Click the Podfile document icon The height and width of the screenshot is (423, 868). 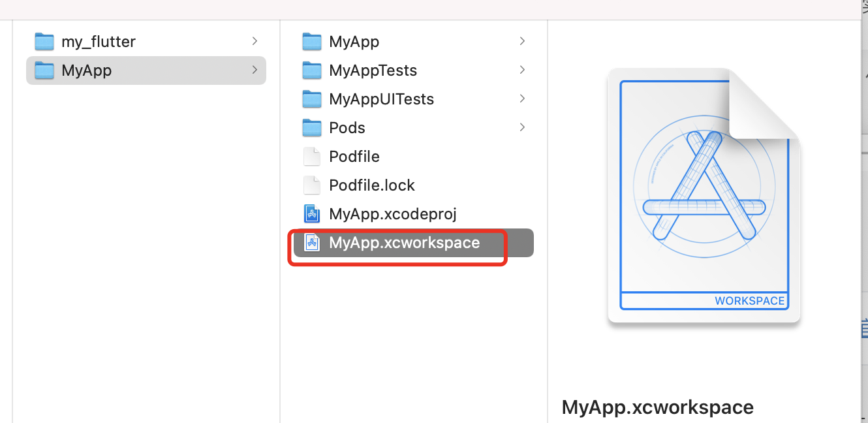tap(312, 157)
